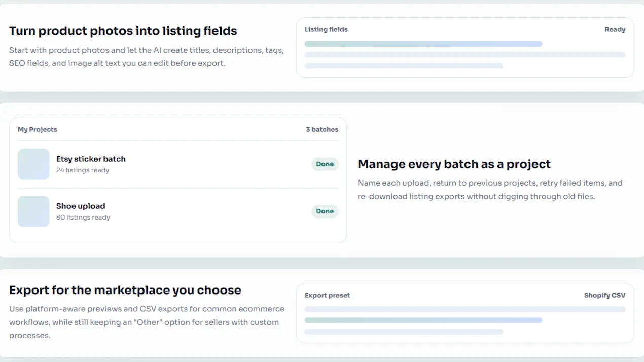Viewport: 644px width, 362px height.
Task: Click heading 'Export for the marketplace you choose'
Action: [125, 291]
